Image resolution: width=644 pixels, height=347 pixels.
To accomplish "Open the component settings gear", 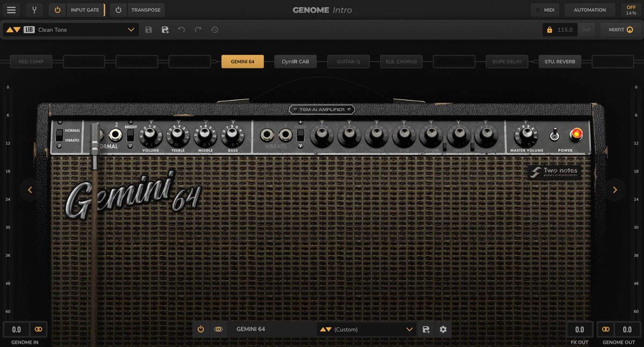I will tap(443, 329).
